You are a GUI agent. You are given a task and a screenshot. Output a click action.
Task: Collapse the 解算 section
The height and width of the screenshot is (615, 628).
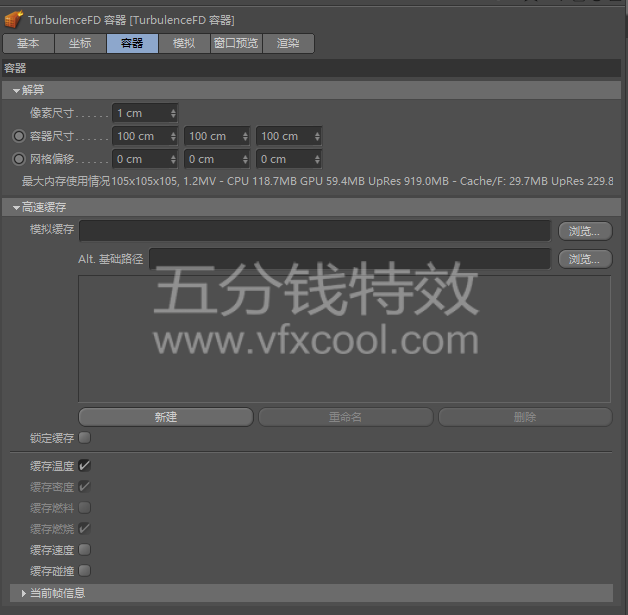point(16,91)
